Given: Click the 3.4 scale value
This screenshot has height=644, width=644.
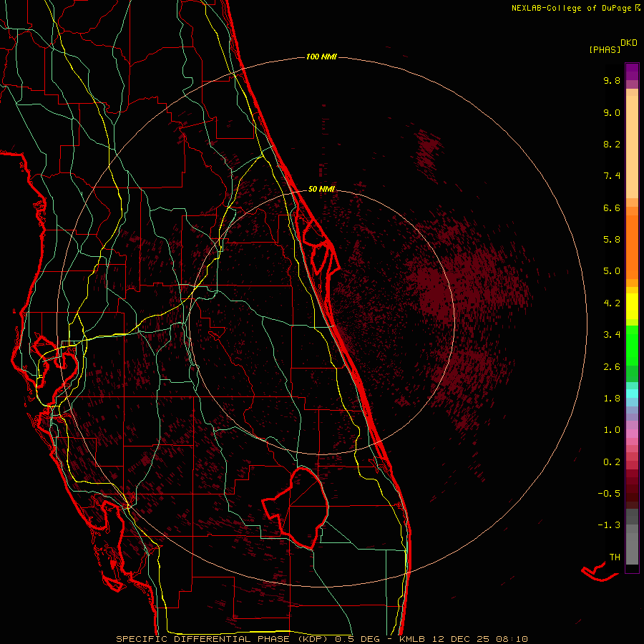Looking at the screenshot, I should pyautogui.click(x=612, y=335).
